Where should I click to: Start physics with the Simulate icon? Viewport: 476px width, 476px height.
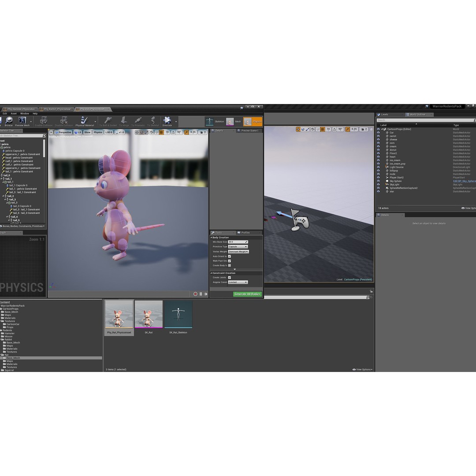(x=167, y=121)
